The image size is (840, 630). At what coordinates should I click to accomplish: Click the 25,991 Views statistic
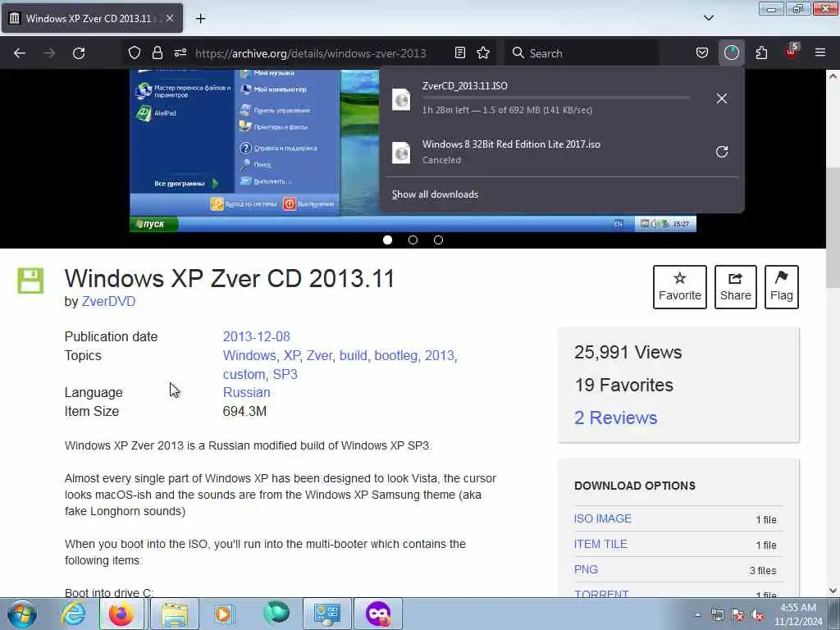point(628,353)
